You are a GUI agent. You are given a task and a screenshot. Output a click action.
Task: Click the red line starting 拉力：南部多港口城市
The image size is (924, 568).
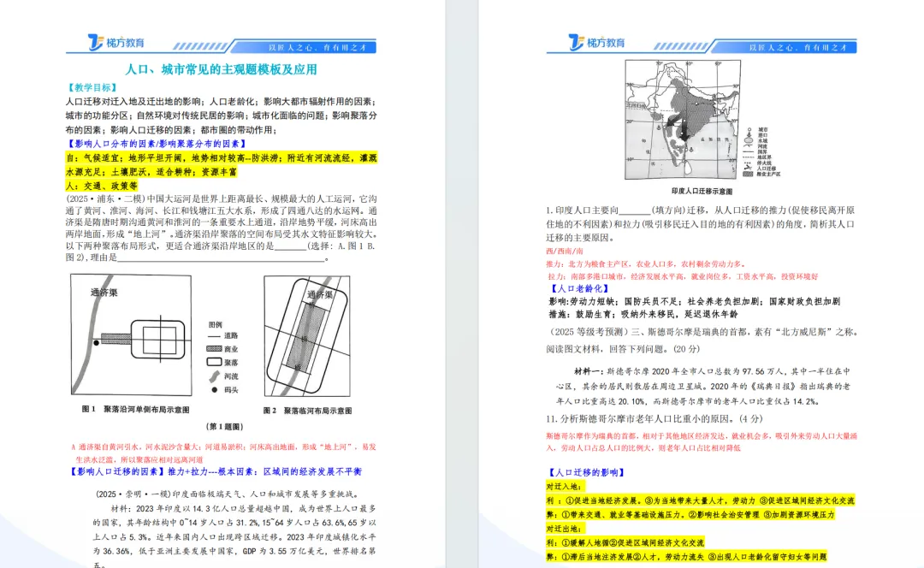pyautogui.click(x=683, y=276)
